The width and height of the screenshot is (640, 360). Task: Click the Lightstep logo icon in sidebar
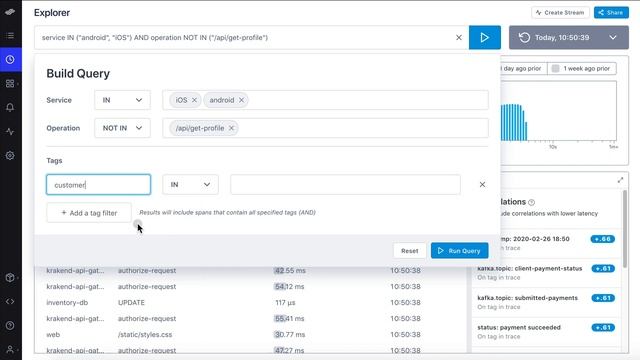coord(10,12)
